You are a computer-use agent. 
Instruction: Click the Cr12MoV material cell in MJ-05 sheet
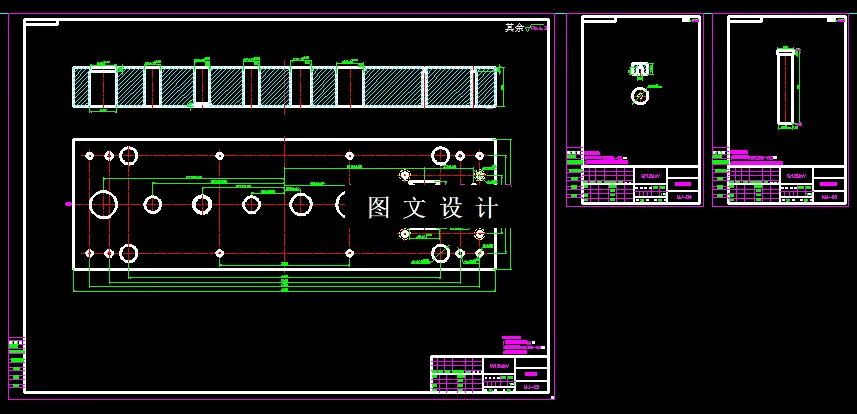coord(796,176)
